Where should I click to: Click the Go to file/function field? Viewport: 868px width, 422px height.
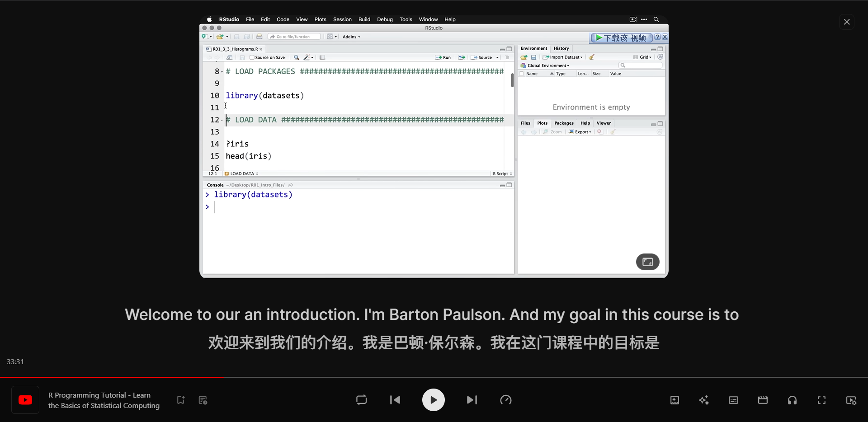pos(294,37)
